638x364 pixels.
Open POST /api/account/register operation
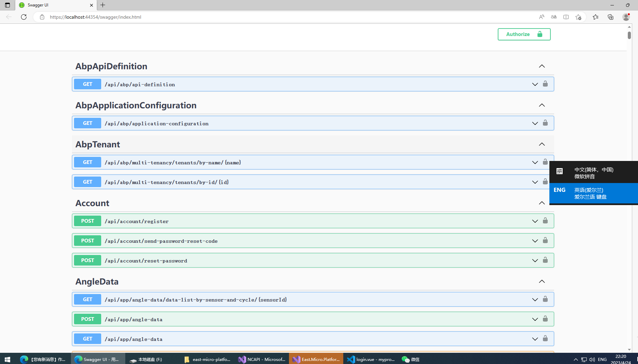pos(313,221)
